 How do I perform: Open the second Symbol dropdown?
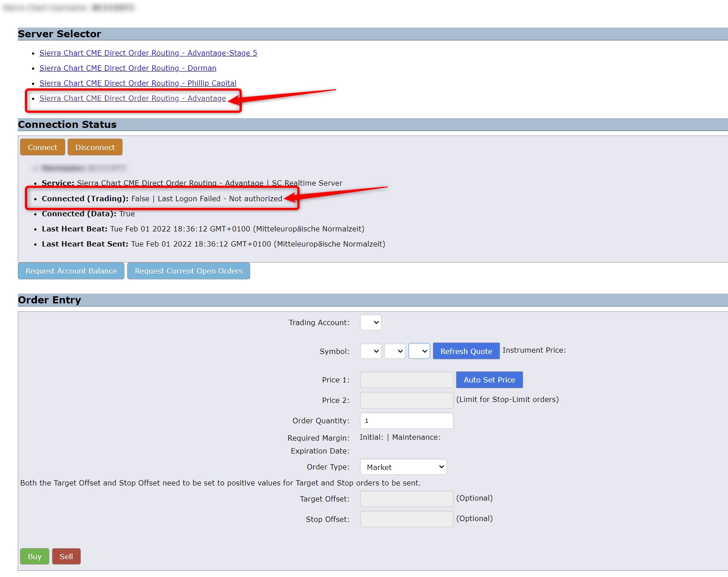tap(395, 351)
